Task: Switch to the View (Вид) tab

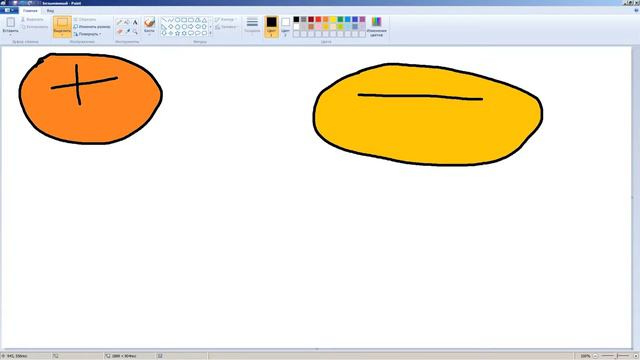Action: point(50,11)
